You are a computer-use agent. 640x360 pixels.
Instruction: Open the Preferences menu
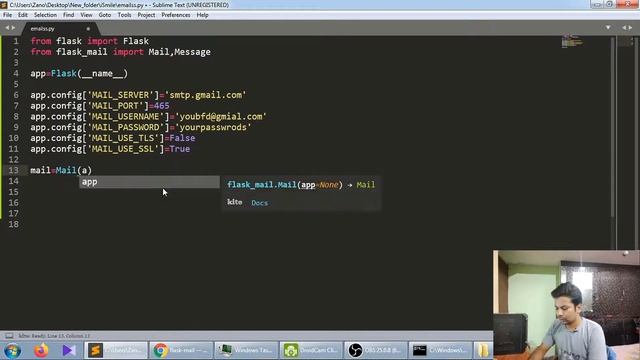(x=176, y=15)
